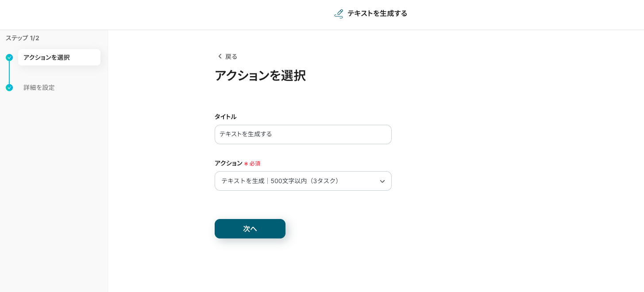Expand the action dropdown chevron arrow
The image size is (644, 292).
click(382, 181)
